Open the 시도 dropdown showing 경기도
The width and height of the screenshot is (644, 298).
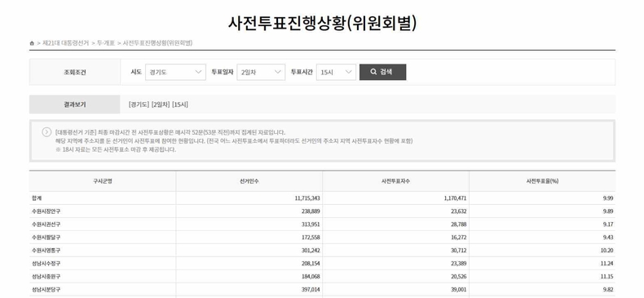click(x=175, y=72)
